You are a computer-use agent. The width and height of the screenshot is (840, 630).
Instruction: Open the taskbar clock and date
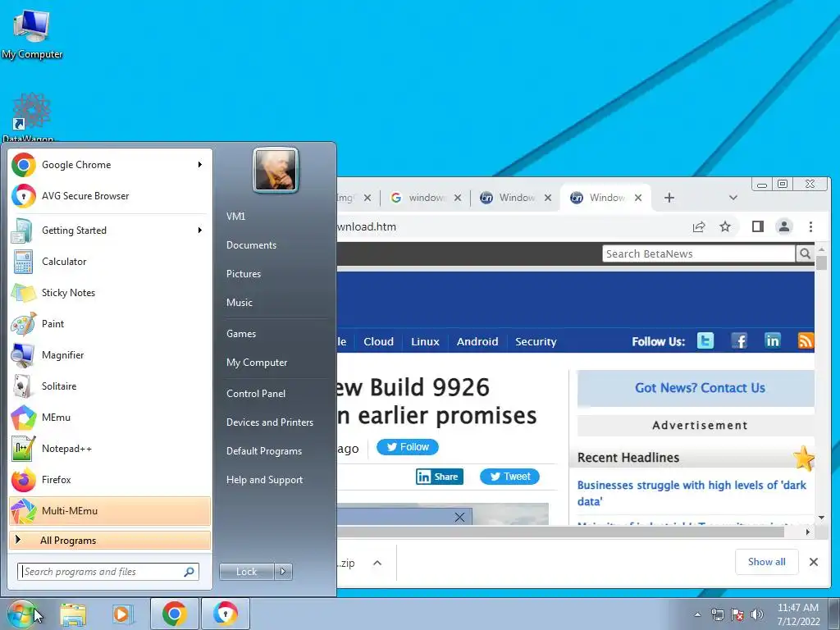(x=798, y=614)
